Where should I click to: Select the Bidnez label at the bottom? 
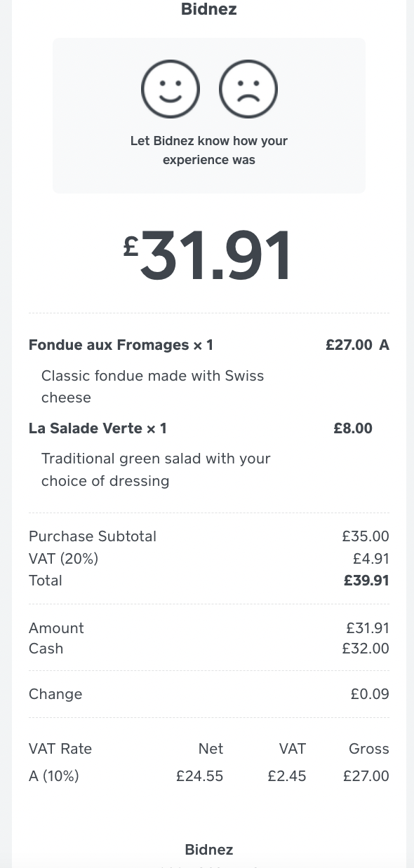(x=208, y=849)
